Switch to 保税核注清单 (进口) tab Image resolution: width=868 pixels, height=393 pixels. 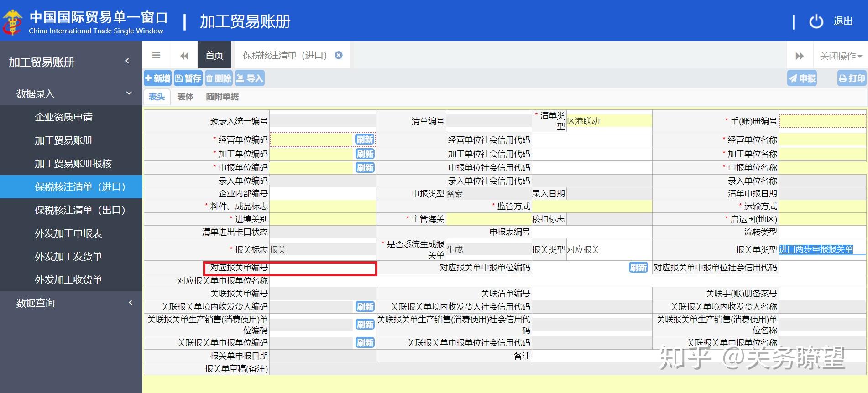(285, 55)
